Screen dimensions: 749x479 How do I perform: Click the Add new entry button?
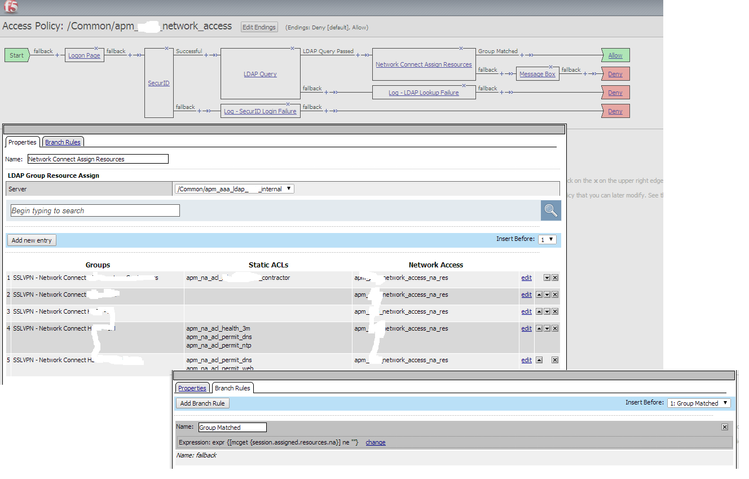tap(32, 240)
